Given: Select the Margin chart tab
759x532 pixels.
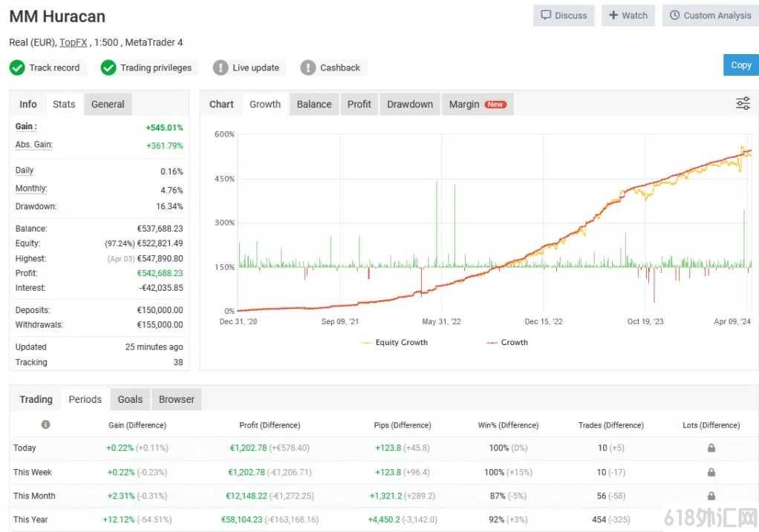Looking at the screenshot, I should 478,104.
